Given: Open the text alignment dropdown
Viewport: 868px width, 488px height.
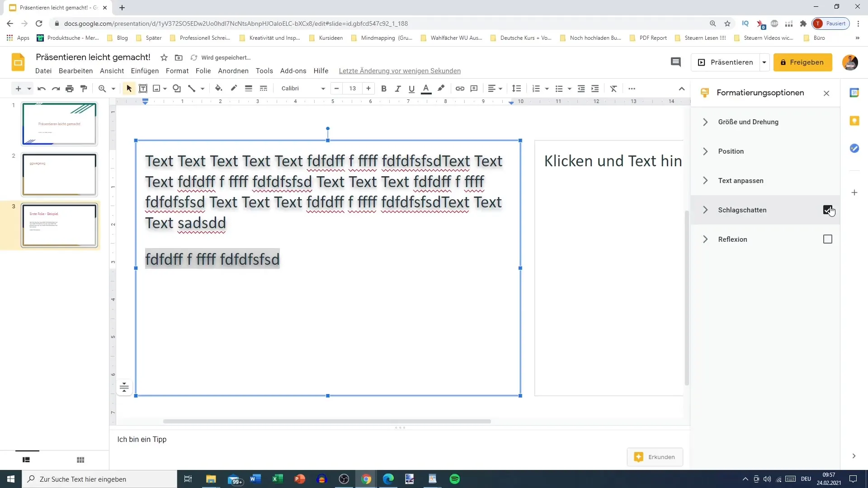Looking at the screenshot, I should (495, 89).
